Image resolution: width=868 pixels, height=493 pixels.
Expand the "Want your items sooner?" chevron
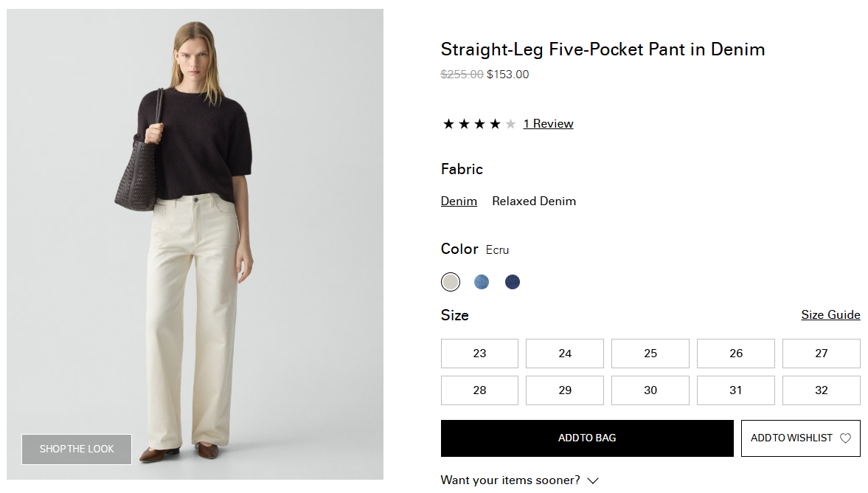click(593, 480)
